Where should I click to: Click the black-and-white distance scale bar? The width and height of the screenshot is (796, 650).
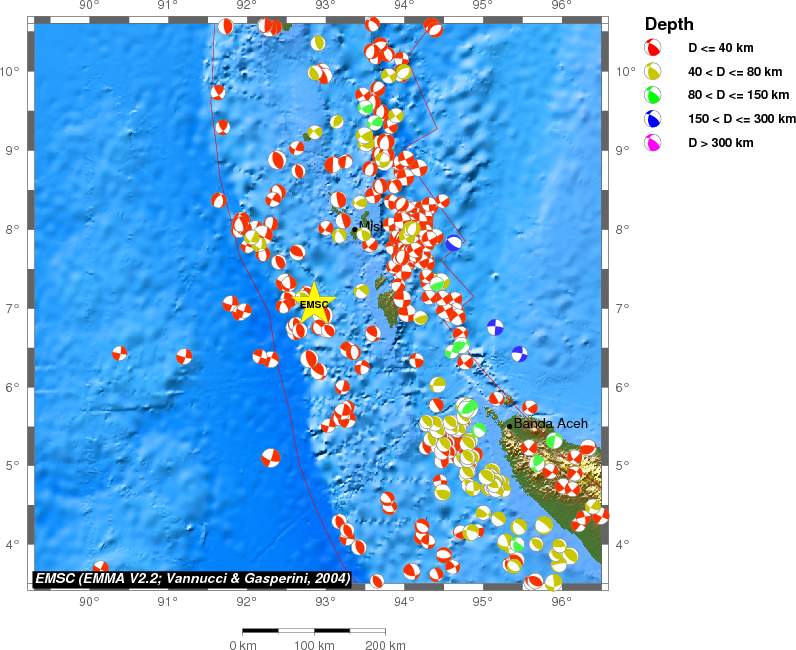click(314, 630)
